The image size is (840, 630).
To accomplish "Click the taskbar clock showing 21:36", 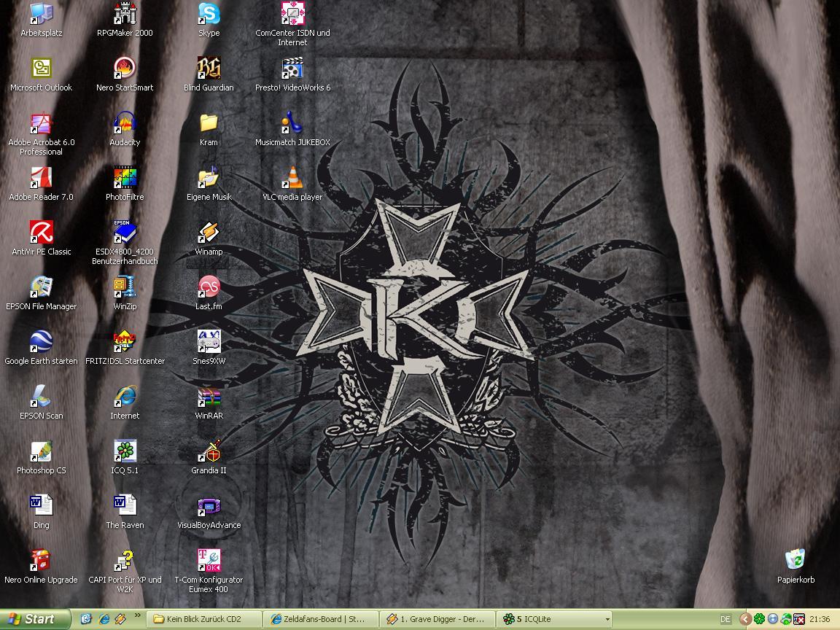I will [820, 619].
